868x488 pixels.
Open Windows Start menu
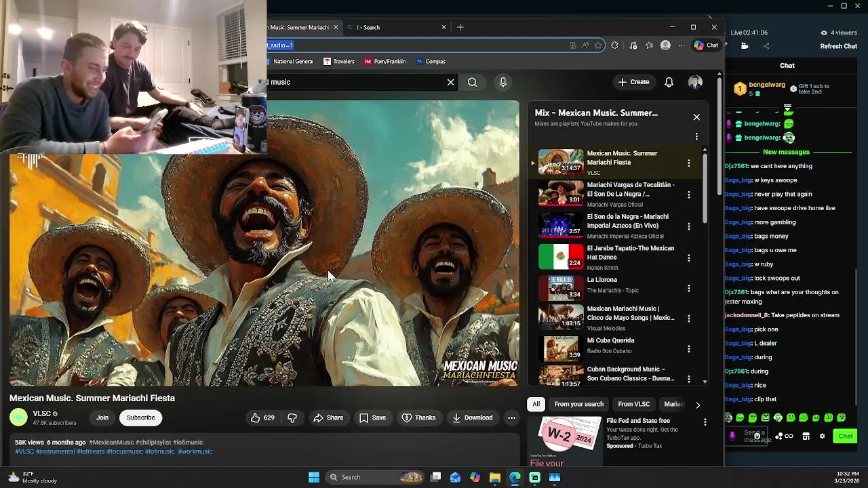314,477
